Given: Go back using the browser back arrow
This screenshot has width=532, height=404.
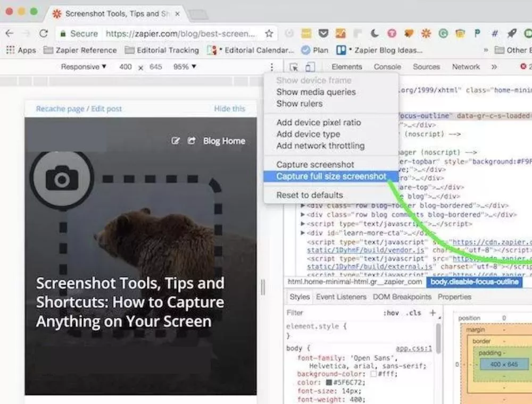Looking at the screenshot, I should click(10, 33).
